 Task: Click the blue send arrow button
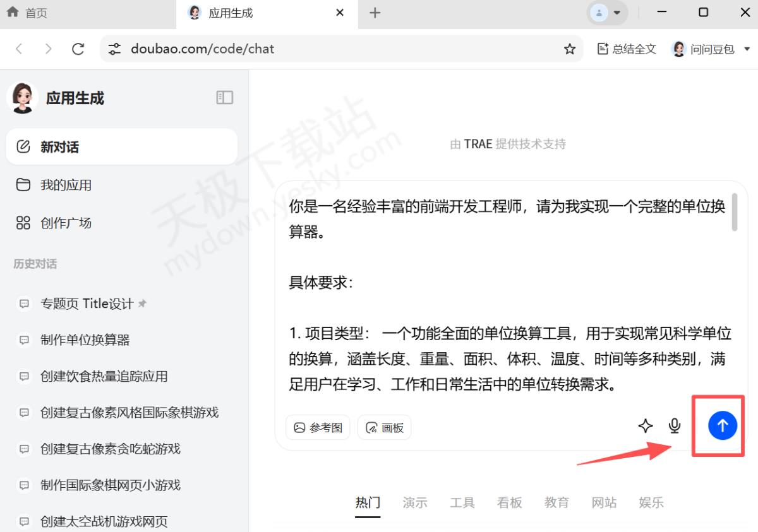pyautogui.click(x=723, y=426)
